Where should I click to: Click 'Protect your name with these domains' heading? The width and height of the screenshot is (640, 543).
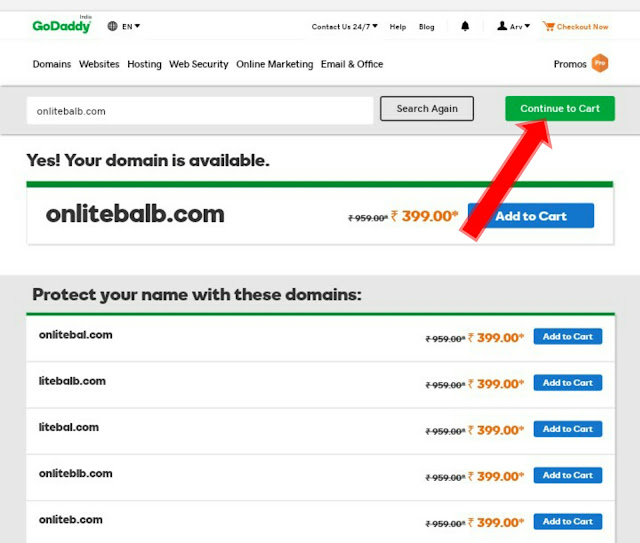pos(197,295)
